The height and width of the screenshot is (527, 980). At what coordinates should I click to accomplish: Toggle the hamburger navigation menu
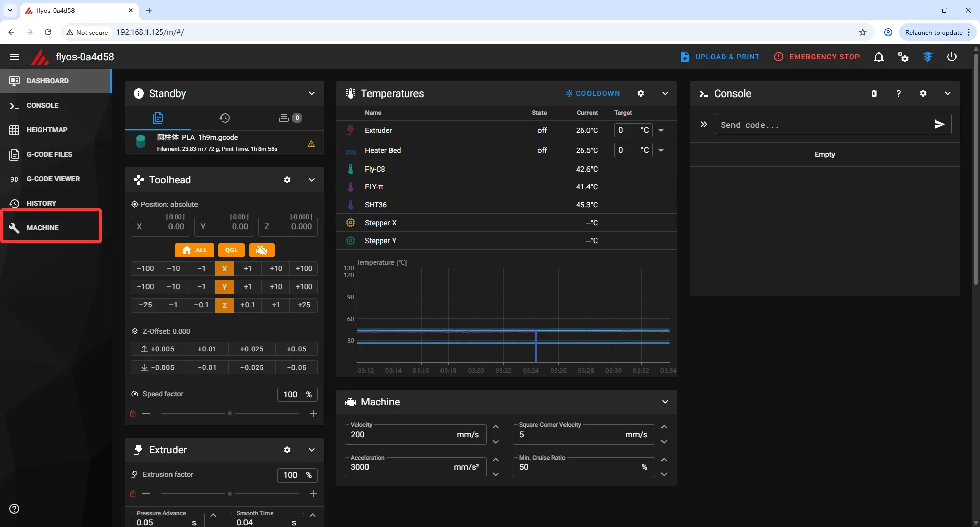14,57
